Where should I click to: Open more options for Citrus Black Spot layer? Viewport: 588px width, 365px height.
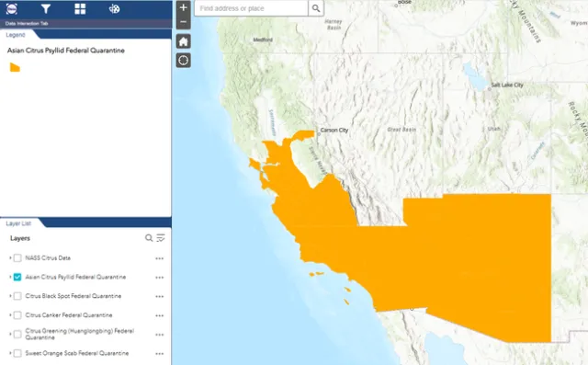click(x=159, y=296)
